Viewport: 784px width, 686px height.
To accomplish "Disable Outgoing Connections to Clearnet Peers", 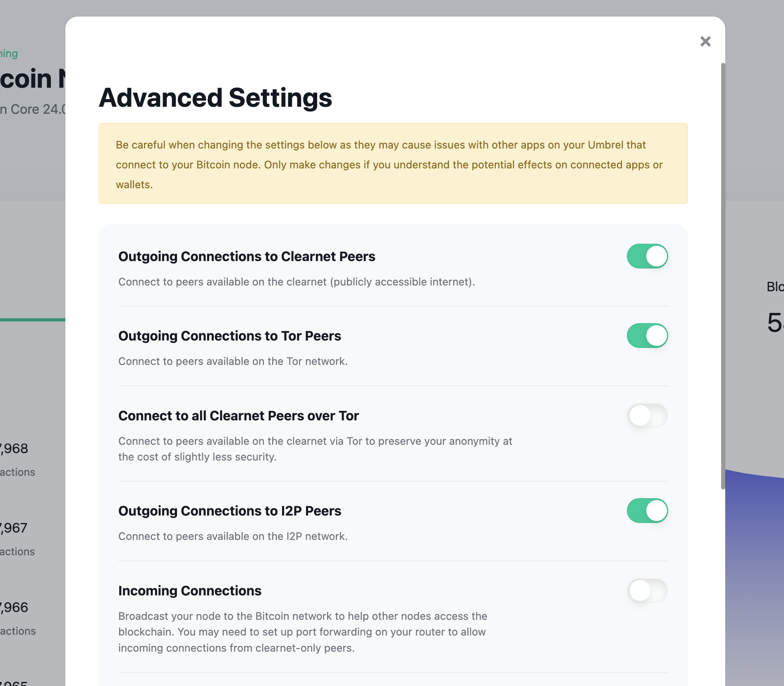I will (x=648, y=256).
